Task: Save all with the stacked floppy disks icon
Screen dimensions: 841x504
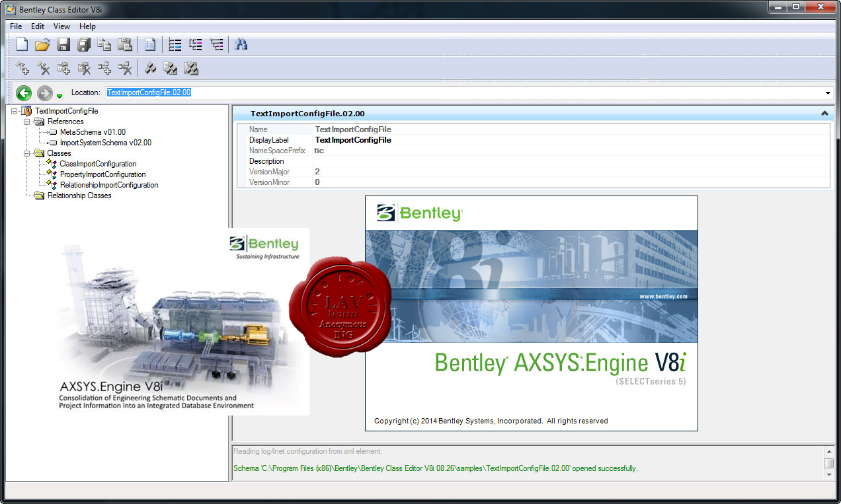Action: (x=84, y=45)
